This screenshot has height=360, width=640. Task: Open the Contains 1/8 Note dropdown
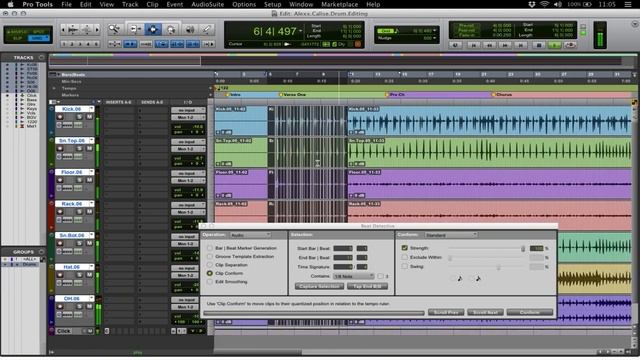point(353,276)
